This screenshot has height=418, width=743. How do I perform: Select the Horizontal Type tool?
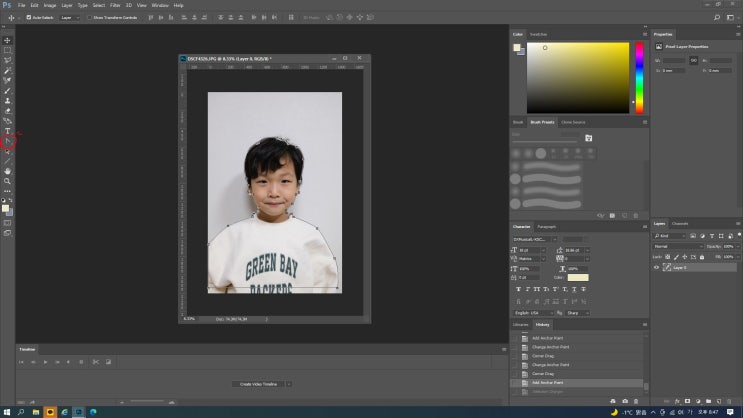8,131
